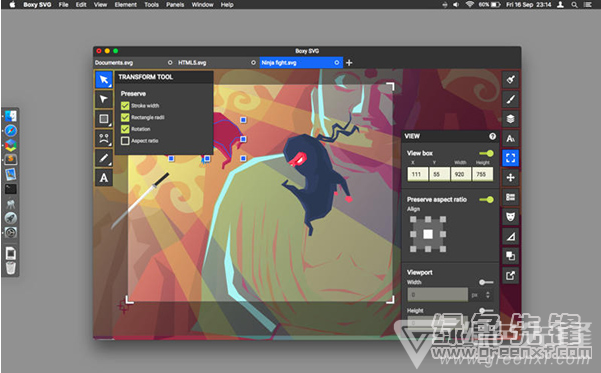601x373 pixels.
Task: Open View panel help question mark
Action: 493,136
